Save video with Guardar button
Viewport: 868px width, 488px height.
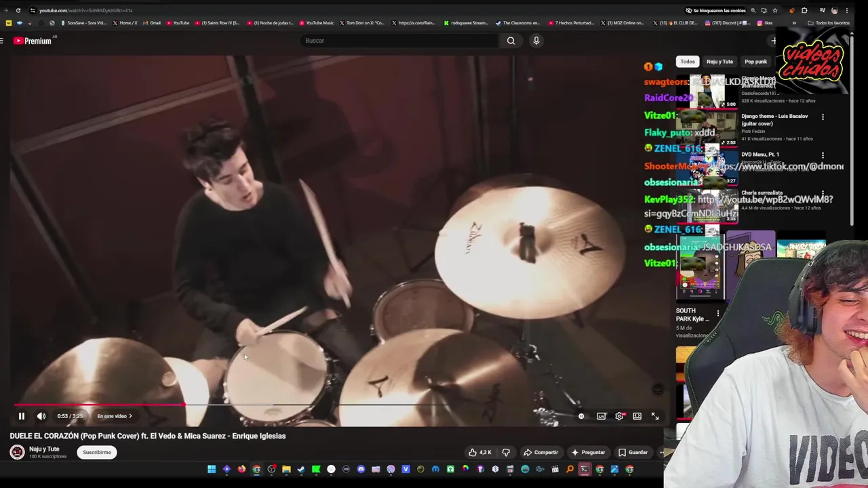point(633,452)
